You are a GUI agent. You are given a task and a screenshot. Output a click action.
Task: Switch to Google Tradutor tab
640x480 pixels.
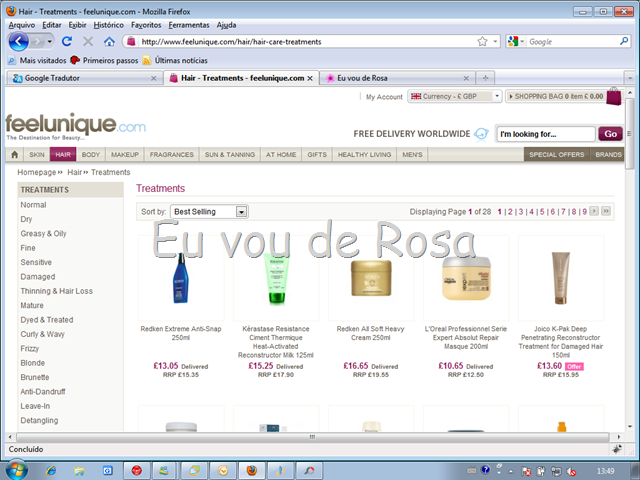point(84,78)
